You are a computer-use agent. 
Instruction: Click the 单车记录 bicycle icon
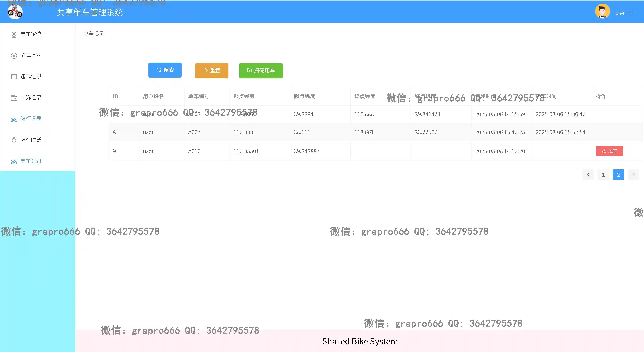(x=14, y=161)
